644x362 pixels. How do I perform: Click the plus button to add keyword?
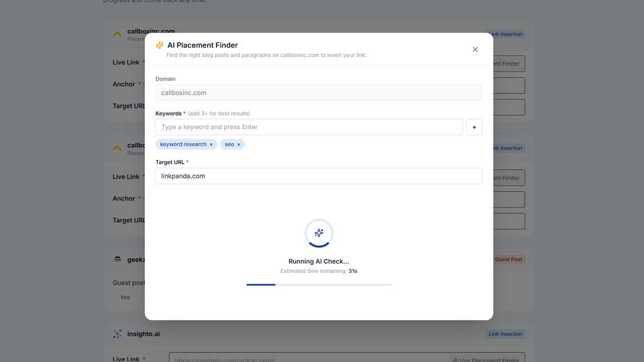click(x=474, y=127)
